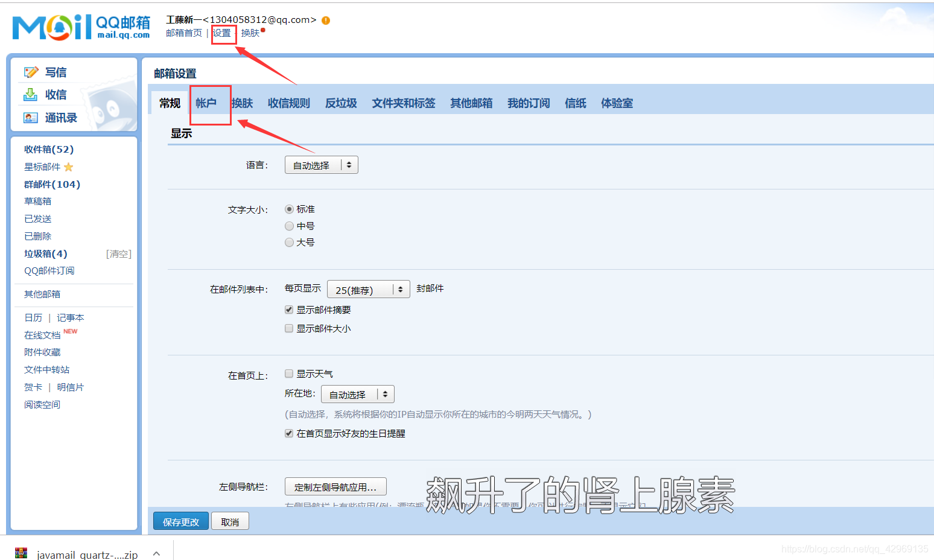The height and width of the screenshot is (560, 934).
Task: Click 定制左侧导航应用 button
Action: tap(335, 486)
